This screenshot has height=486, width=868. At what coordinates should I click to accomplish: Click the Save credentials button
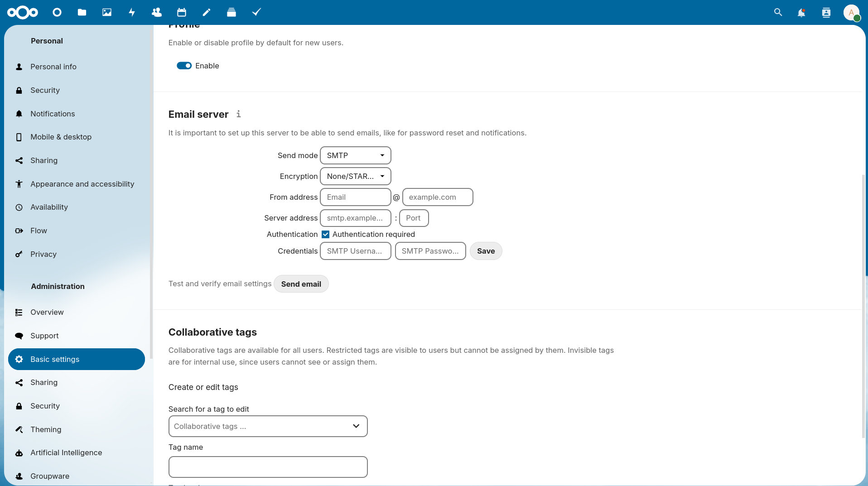tap(486, 251)
